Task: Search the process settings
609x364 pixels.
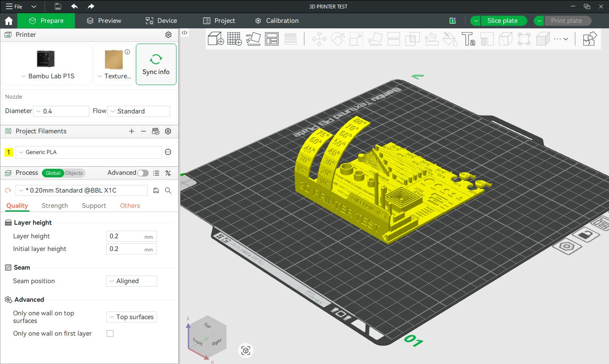Action: pyautogui.click(x=168, y=190)
